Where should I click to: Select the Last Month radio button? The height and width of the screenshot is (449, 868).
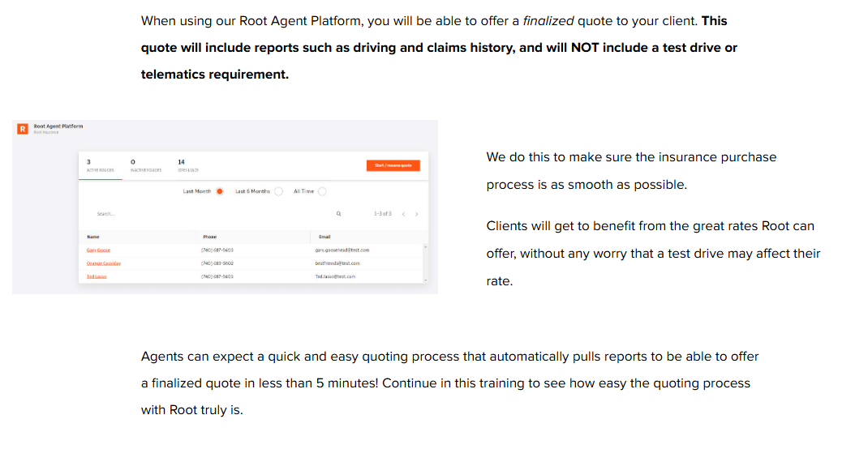pos(219,191)
